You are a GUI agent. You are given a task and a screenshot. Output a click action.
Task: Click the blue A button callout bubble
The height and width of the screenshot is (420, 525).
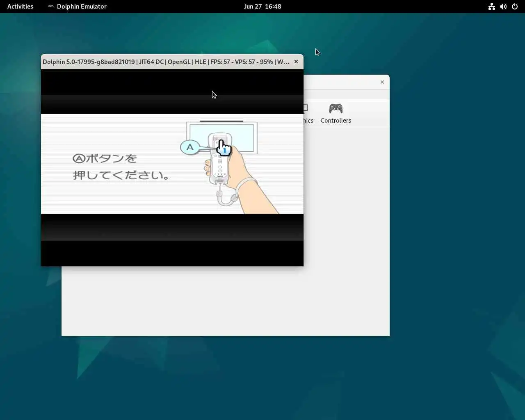190,147
